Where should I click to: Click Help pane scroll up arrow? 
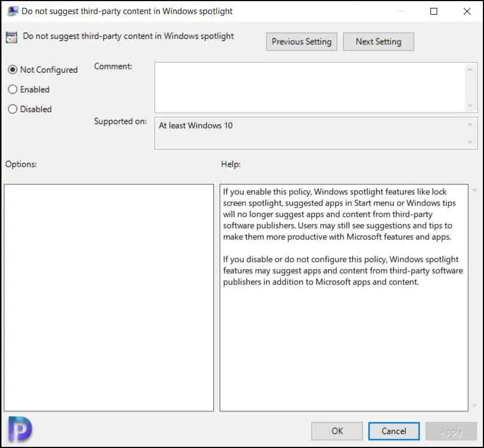coord(474,190)
